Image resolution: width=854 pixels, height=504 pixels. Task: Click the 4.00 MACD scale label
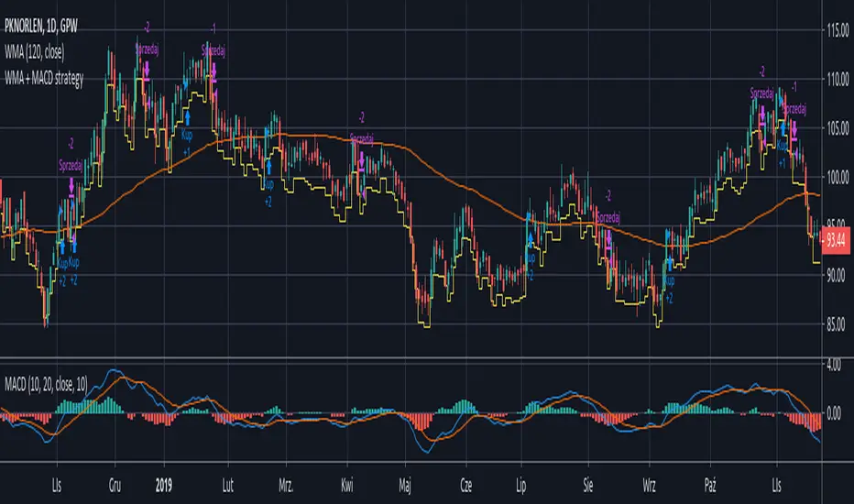(x=834, y=365)
